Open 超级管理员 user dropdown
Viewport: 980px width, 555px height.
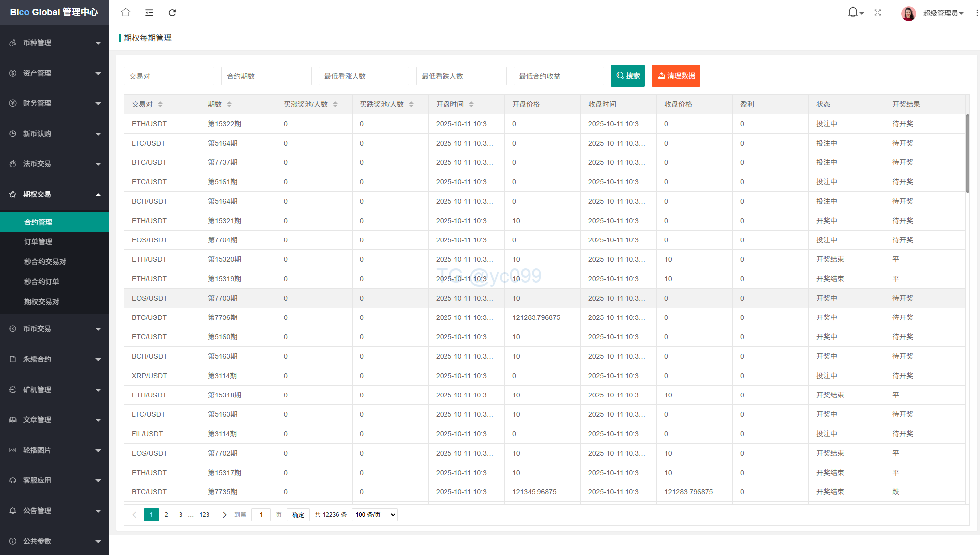pyautogui.click(x=943, y=13)
